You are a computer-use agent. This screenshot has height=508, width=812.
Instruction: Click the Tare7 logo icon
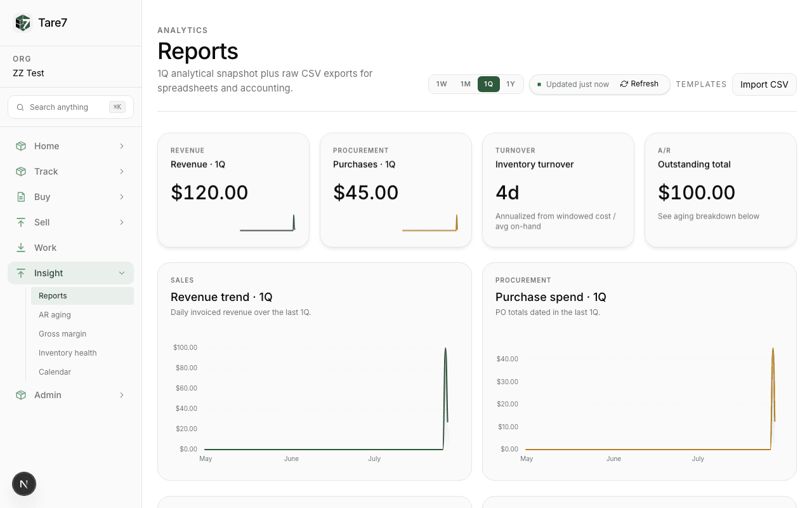23,23
